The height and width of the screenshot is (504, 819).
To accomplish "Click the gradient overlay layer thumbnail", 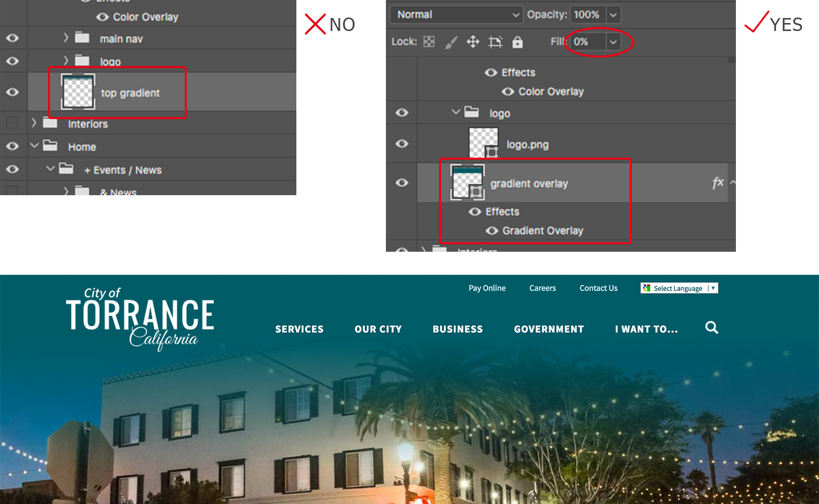I will point(468,182).
